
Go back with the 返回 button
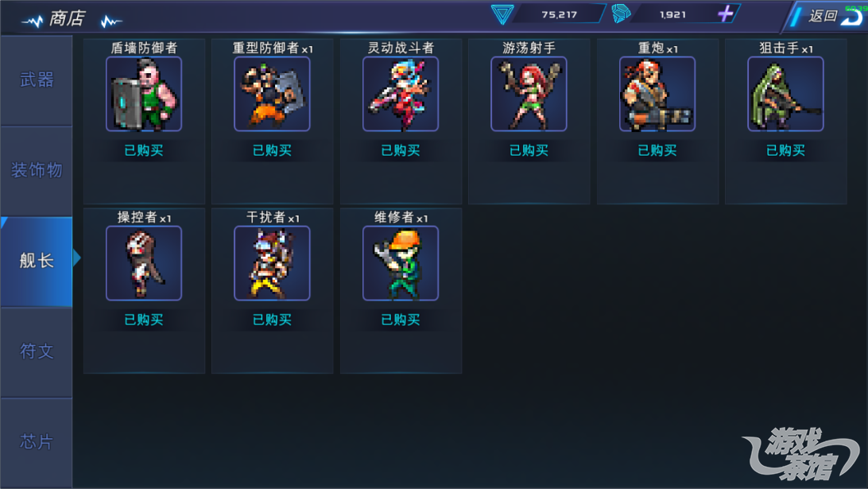827,16
